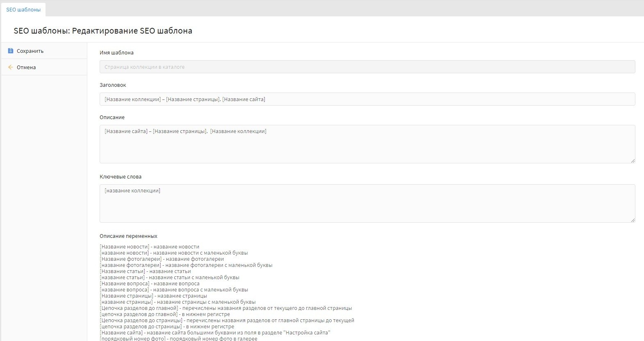Click the Заголовок field label

click(113, 85)
